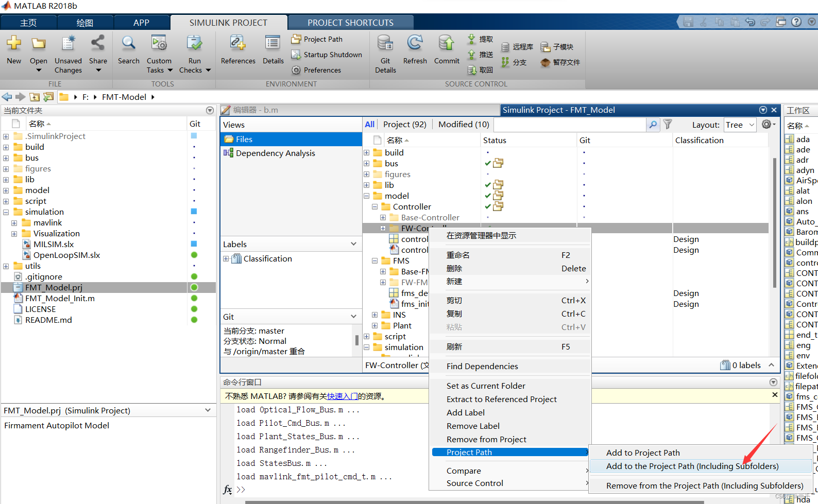Expand the Classification label tree

226,258
